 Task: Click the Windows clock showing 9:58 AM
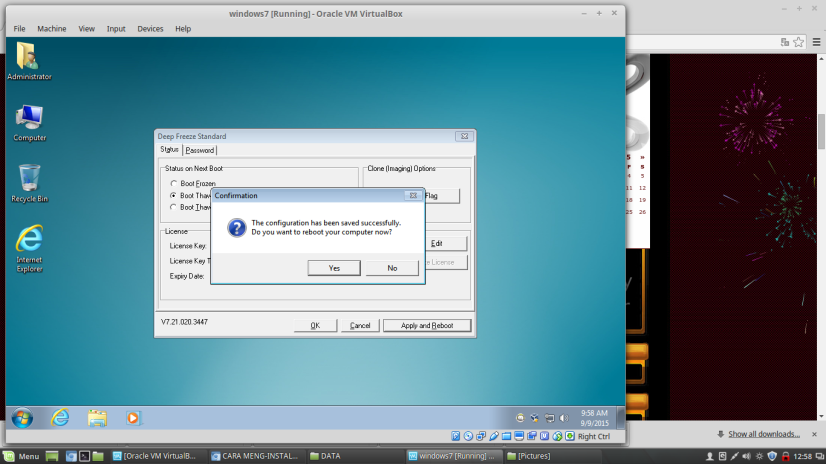[594, 418]
